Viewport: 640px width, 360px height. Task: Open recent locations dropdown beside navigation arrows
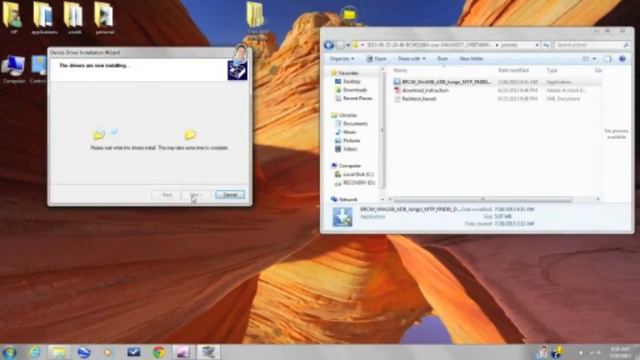coord(348,45)
